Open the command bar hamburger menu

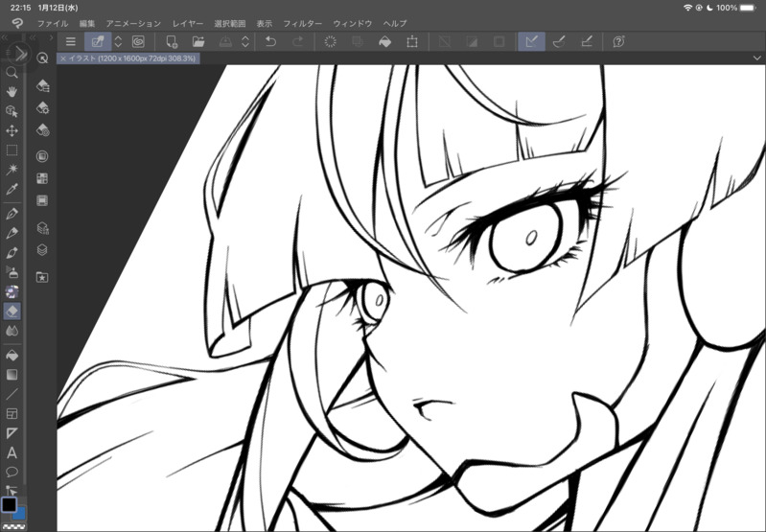71,41
